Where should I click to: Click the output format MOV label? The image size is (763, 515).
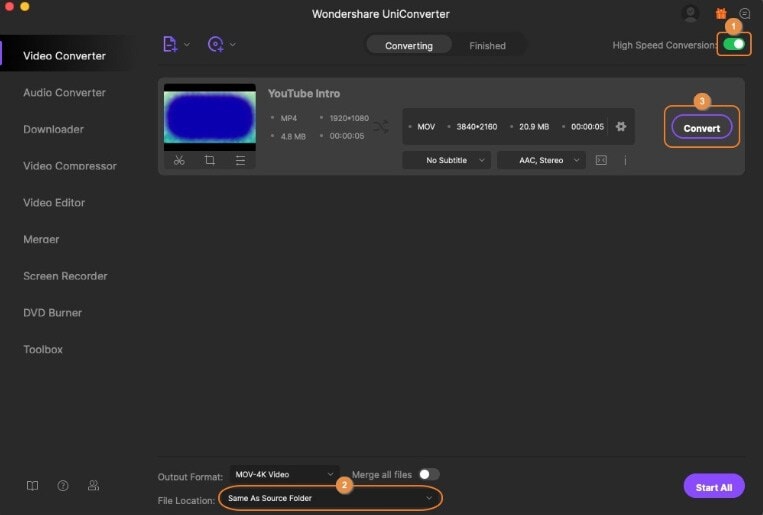pyautogui.click(x=426, y=127)
